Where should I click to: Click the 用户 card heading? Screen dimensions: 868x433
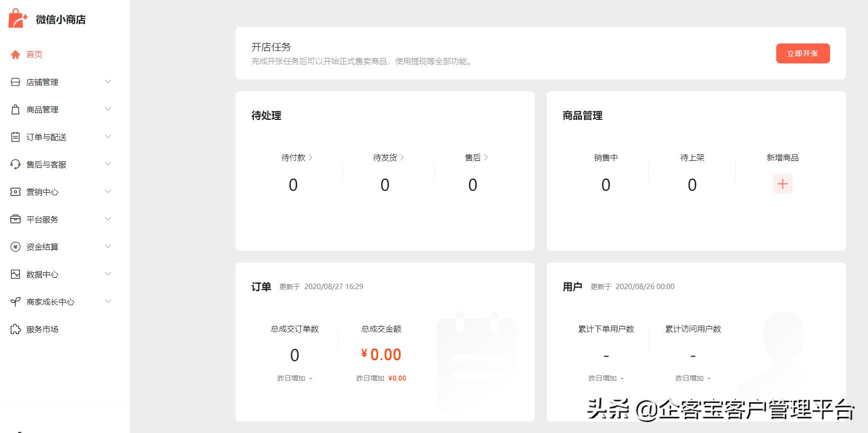tap(573, 287)
